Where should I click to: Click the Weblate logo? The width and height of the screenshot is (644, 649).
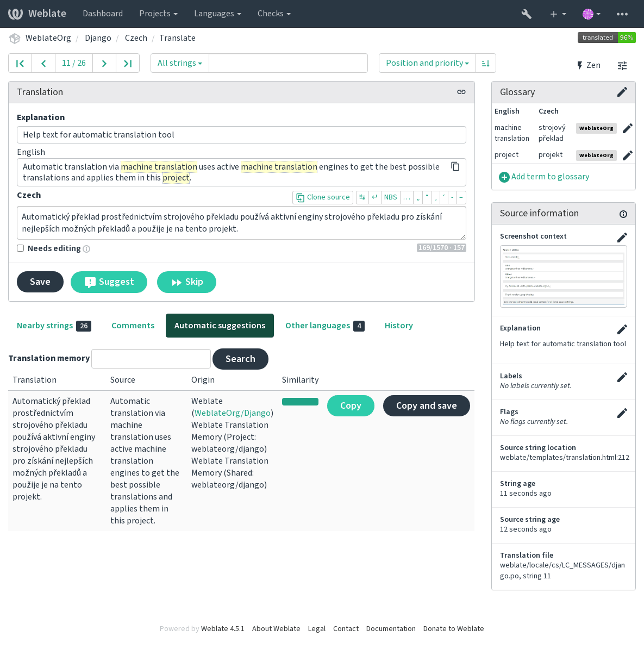[37, 14]
